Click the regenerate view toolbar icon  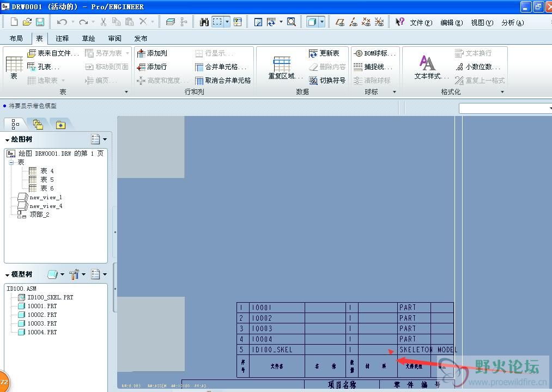271,22
